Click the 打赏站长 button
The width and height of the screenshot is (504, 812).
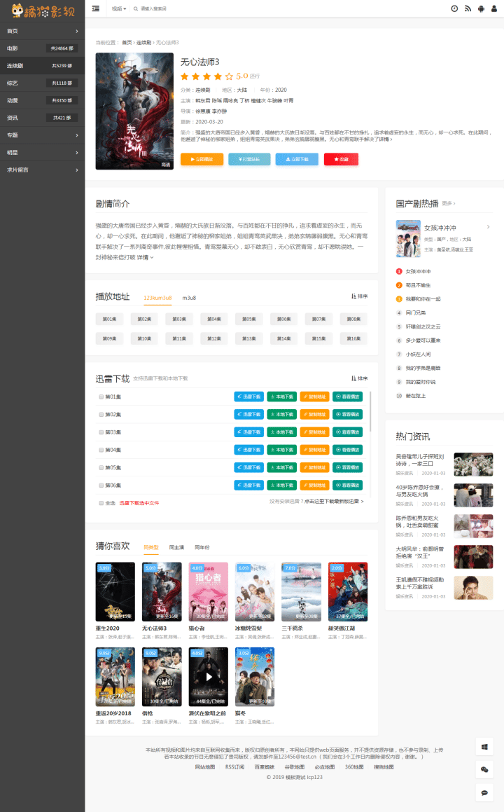[x=249, y=159]
